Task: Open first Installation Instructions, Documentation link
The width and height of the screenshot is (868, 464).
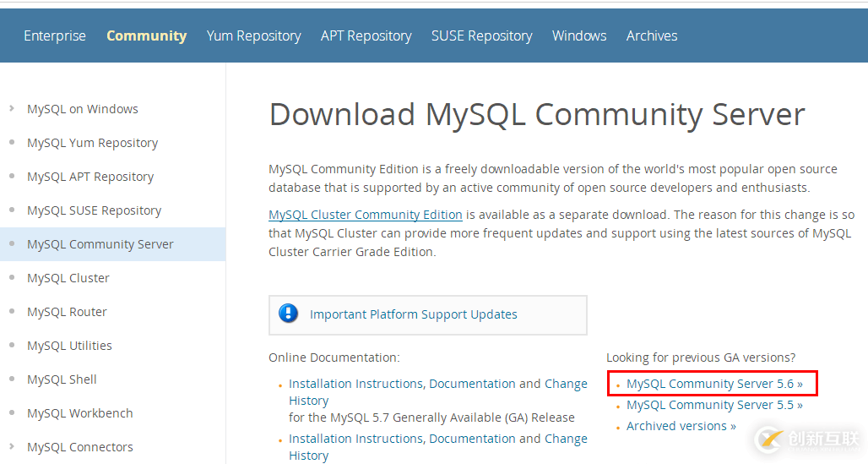Action: [x=403, y=384]
